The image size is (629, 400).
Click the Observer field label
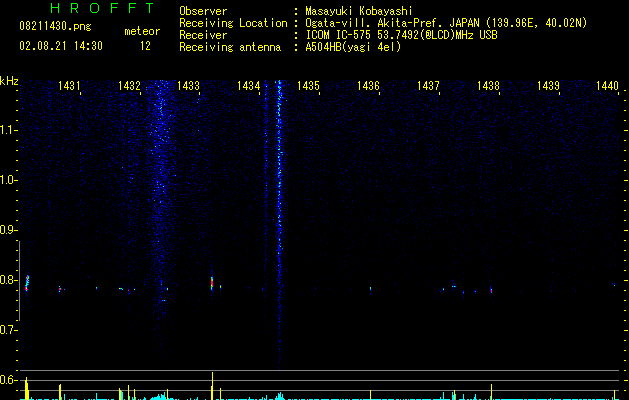(203, 11)
